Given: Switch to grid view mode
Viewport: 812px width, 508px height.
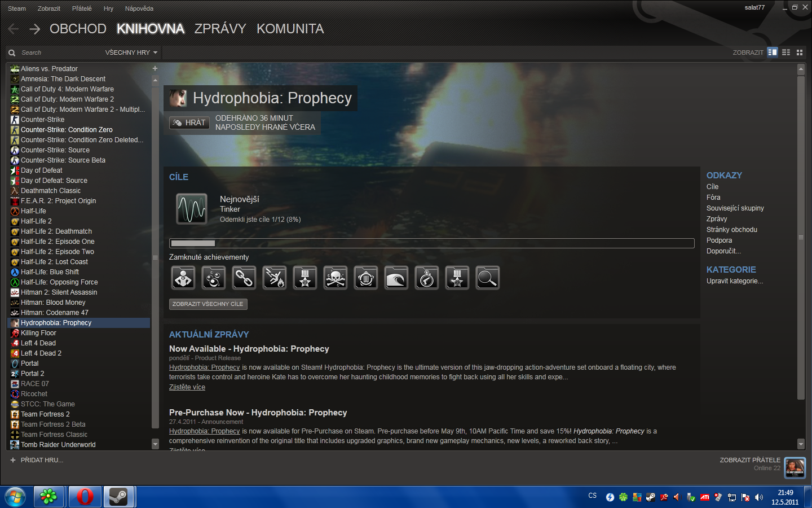Looking at the screenshot, I should 800,52.
